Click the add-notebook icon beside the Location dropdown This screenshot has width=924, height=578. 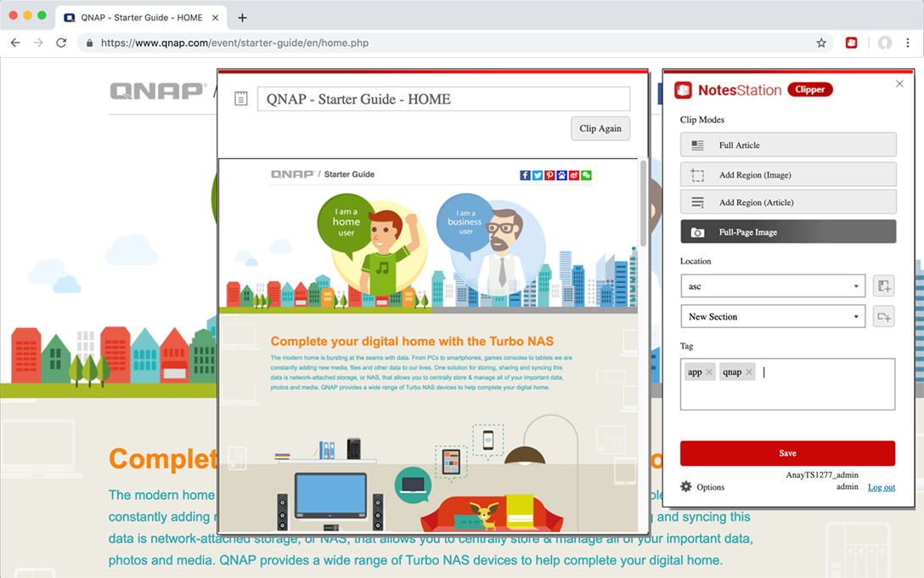pyautogui.click(x=883, y=286)
